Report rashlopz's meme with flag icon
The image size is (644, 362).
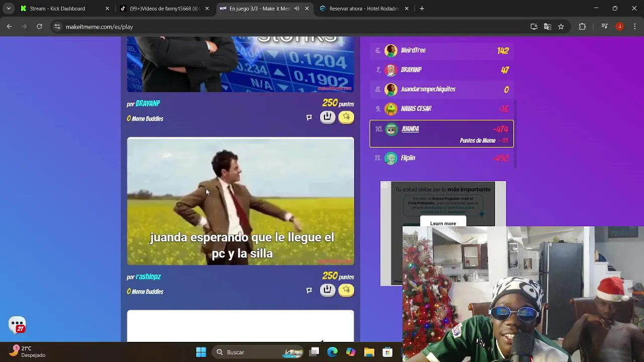[309, 290]
